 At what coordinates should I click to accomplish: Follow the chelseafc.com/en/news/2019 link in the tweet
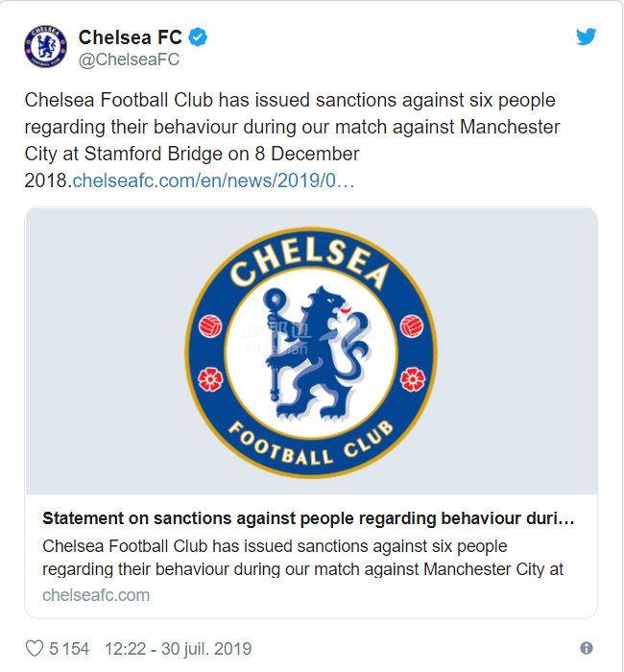click(x=213, y=180)
